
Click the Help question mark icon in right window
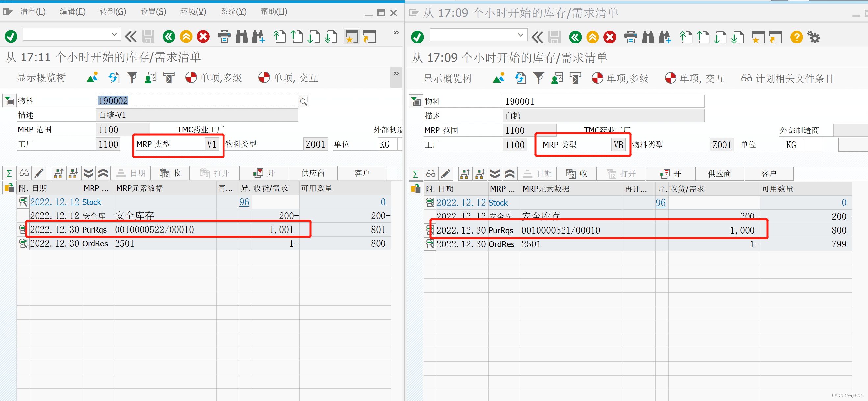pyautogui.click(x=797, y=37)
